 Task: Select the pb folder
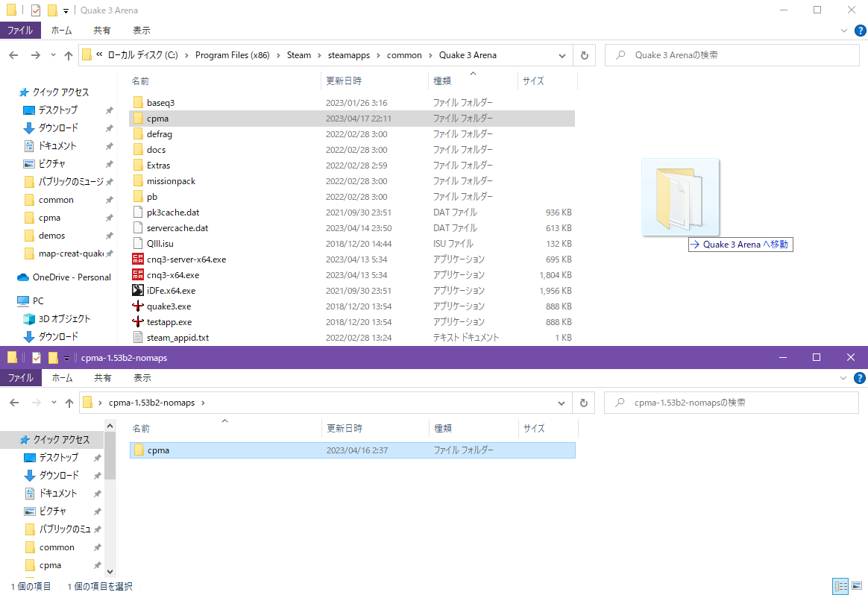coord(352,197)
